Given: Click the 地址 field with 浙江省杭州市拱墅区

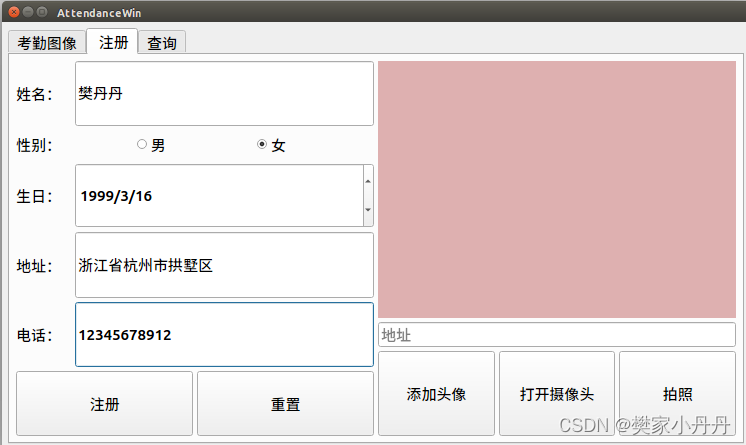Looking at the screenshot, I should (x=224, y=265).
